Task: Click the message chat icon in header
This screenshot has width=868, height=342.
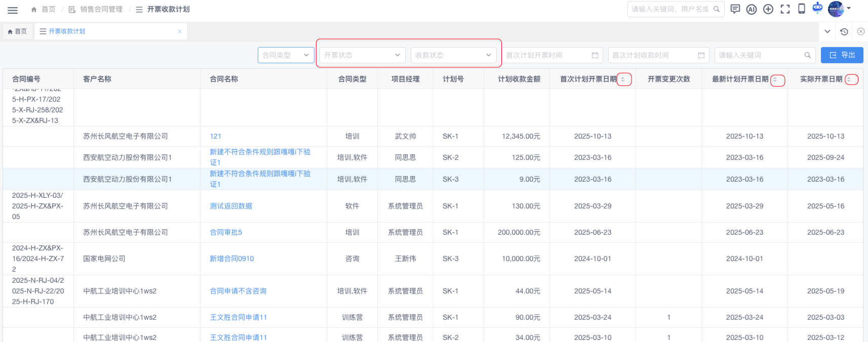Action: 735,9
